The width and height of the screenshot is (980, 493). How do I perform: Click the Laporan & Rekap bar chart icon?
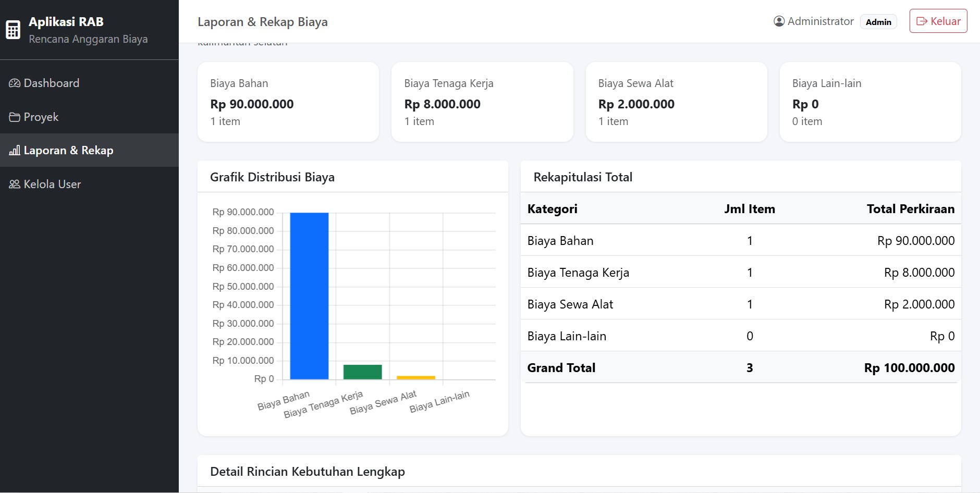point(15,151)
